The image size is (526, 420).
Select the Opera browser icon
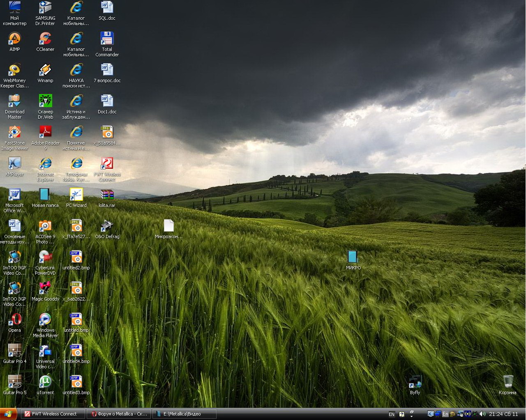pyautogui.click(x=14, y=320)
